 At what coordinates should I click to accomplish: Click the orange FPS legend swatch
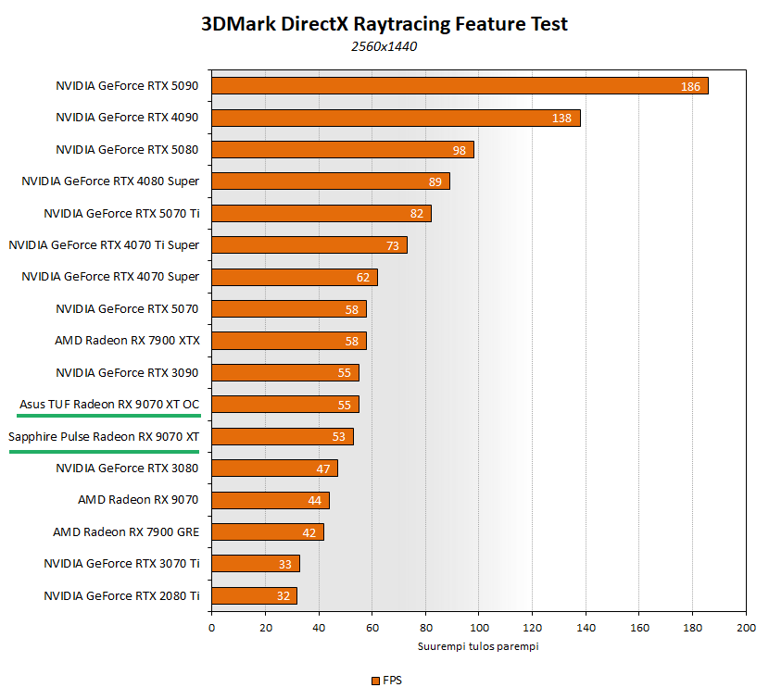pos(375,681)
